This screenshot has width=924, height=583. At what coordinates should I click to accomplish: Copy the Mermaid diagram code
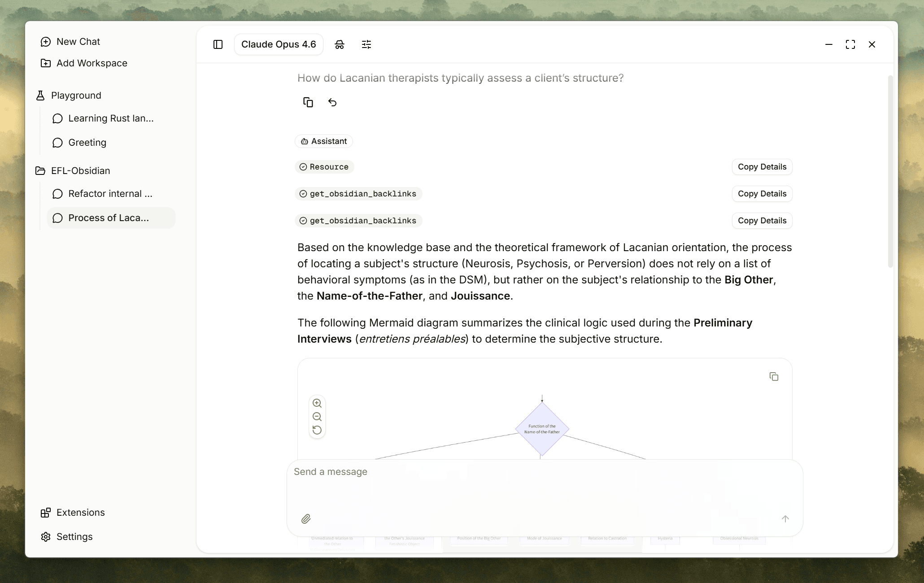point(774,376)
